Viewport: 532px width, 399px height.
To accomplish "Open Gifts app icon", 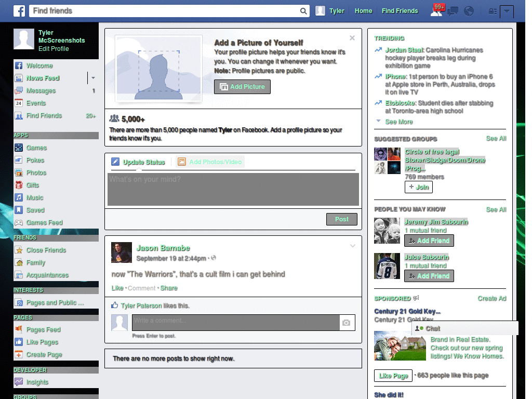I will click(19, 185).
